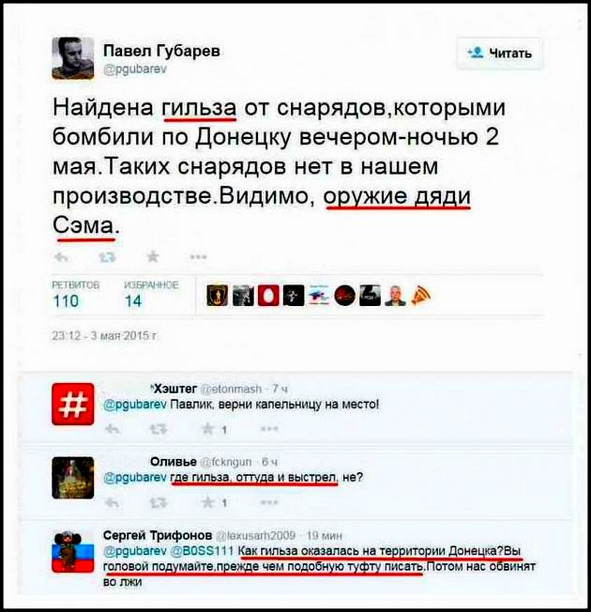Open more options on the main tweet
The height and width of the screenshot is (612, 591).
198,257
